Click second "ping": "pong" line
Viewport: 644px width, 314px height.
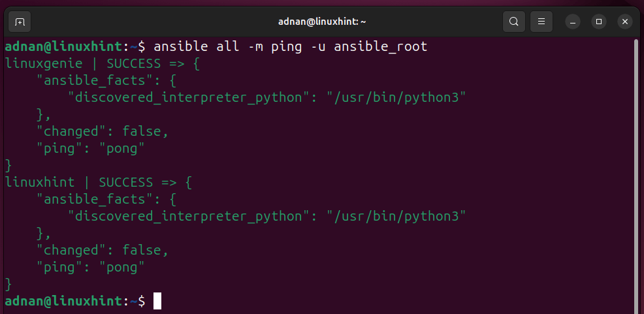(x=91, y=267)
